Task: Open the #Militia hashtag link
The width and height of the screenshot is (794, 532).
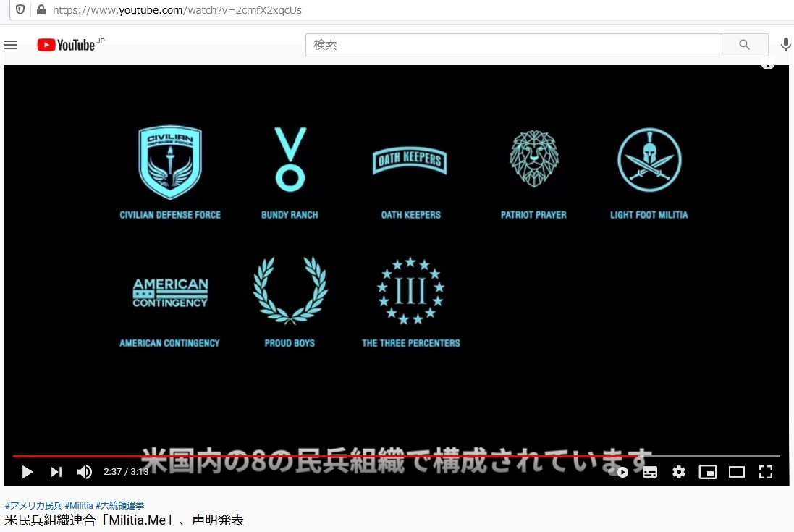Action: [x=79, y=506]
